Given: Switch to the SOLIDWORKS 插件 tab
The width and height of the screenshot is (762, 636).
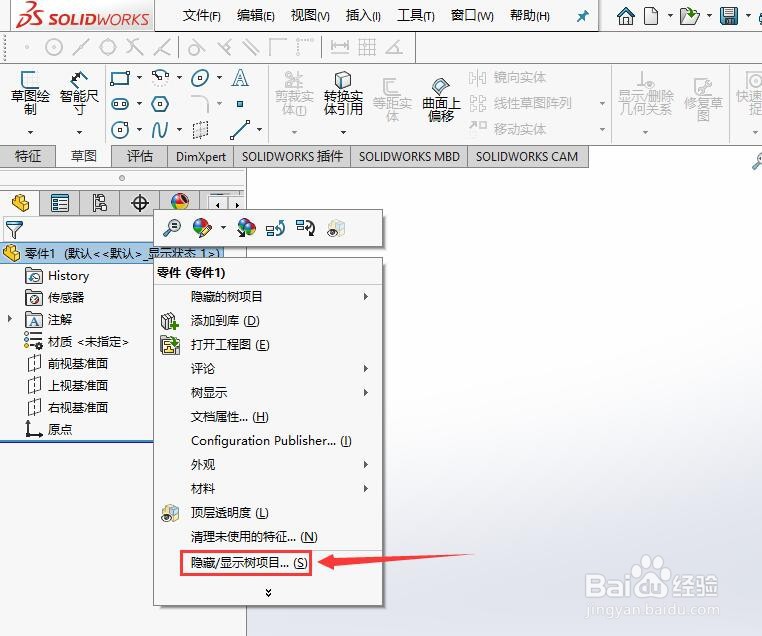Looking at the screenshot, I should [x=292, y=156].
